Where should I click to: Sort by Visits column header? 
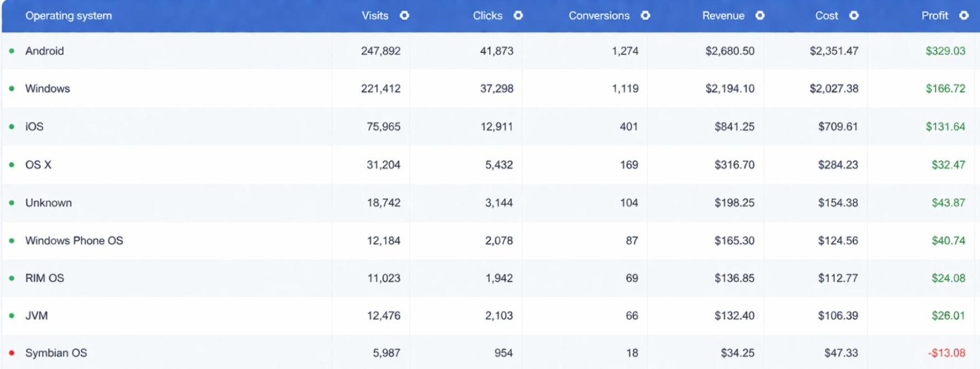tap(375, 16)
